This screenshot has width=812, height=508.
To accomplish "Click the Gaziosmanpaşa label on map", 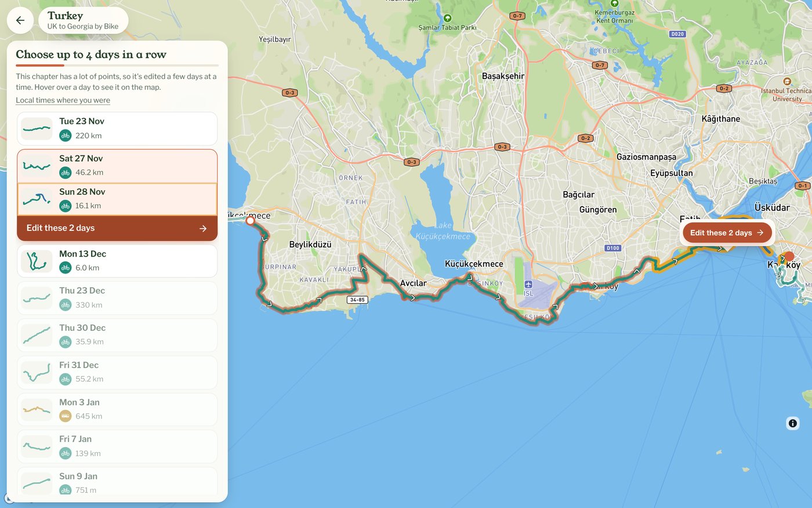I will coord(646,157).
